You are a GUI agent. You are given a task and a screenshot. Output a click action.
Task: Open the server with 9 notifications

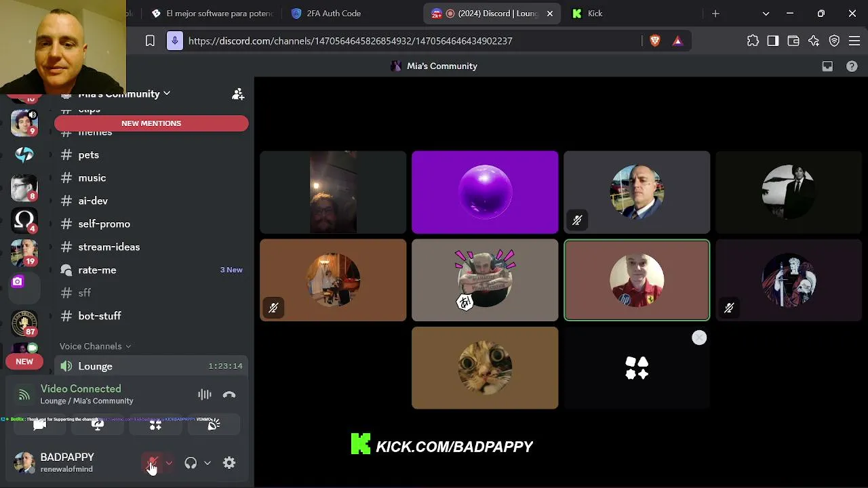[24, 123]
